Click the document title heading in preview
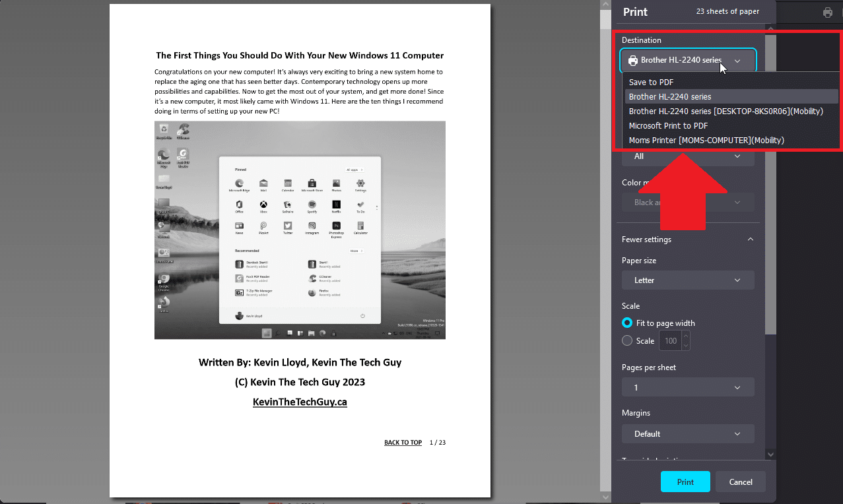Screen dimensions: 843x504 click(300, 55)
